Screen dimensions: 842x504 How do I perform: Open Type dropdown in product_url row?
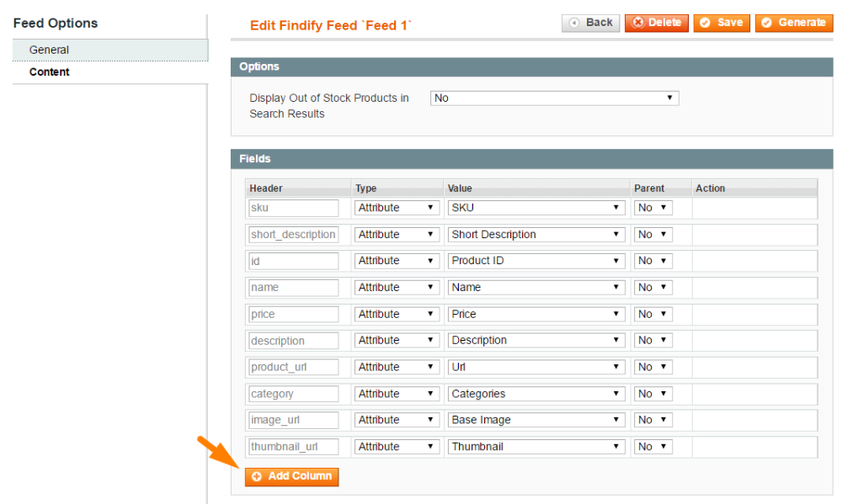click(x=397, y=367)
